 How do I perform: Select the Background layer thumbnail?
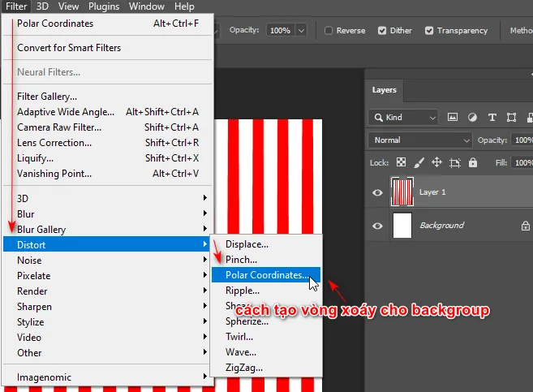402,225
